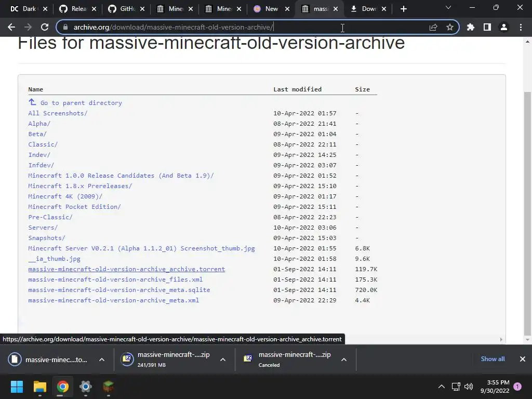Open Minecraft 1.8.x Prereleases/ folder
The image size is (532, 399).
tap(80, 186)
